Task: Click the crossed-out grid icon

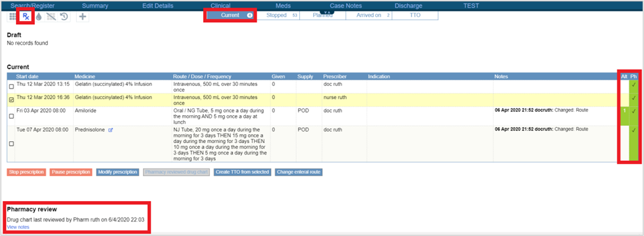Action: pos(51,17)
